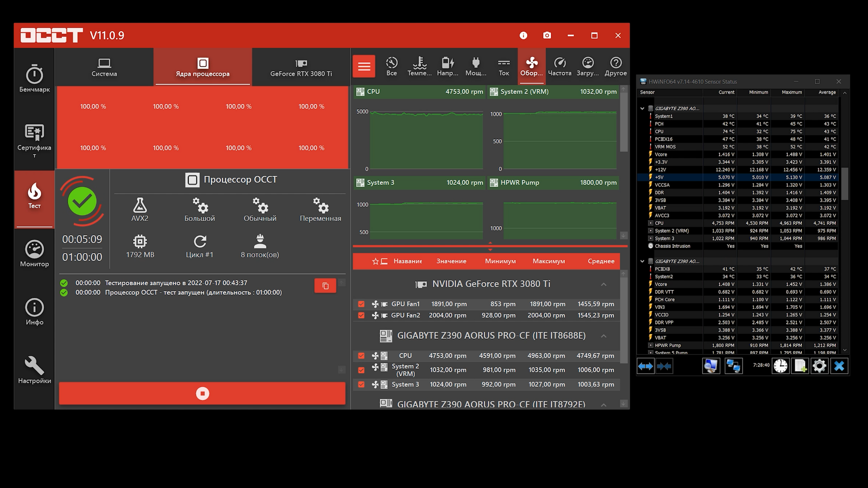Uncheck the System 3 sensor checkbox
The image size is (868, 488).
(361, 385)
